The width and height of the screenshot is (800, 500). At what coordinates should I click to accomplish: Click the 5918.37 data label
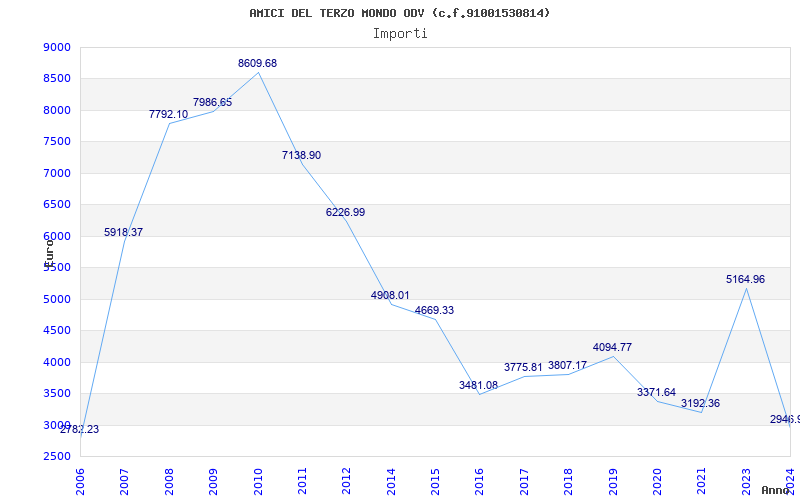point(124,233)
